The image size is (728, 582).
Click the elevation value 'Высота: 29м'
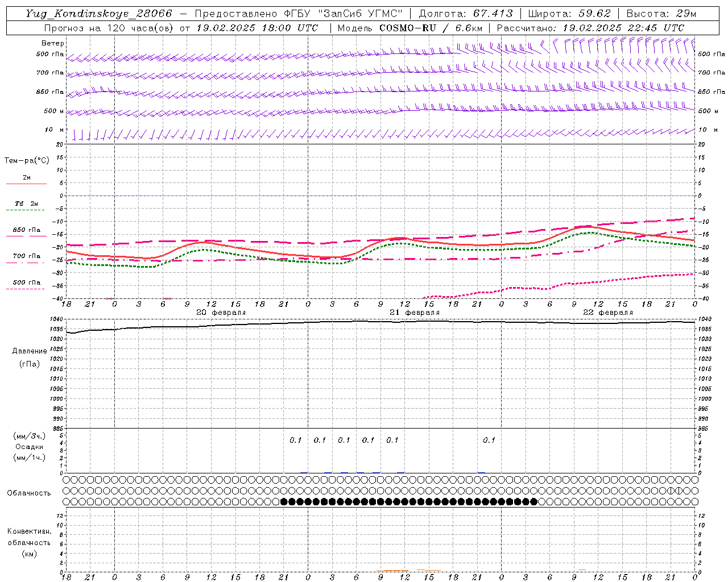point(661,14)
